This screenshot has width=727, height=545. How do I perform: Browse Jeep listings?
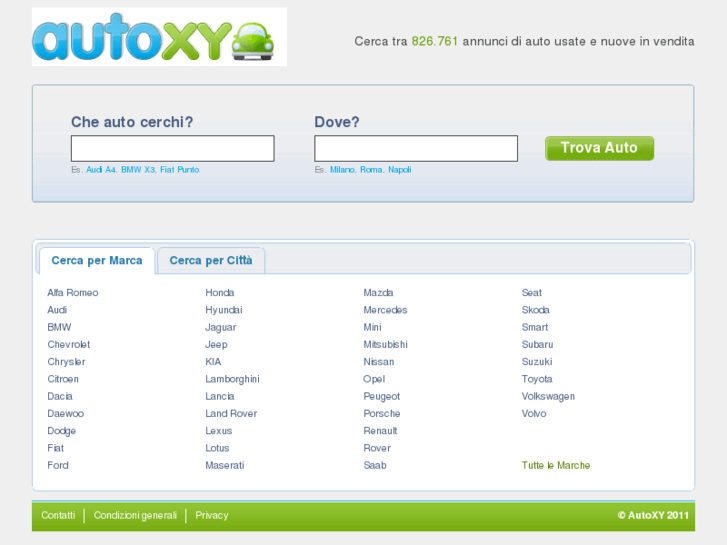217,345
